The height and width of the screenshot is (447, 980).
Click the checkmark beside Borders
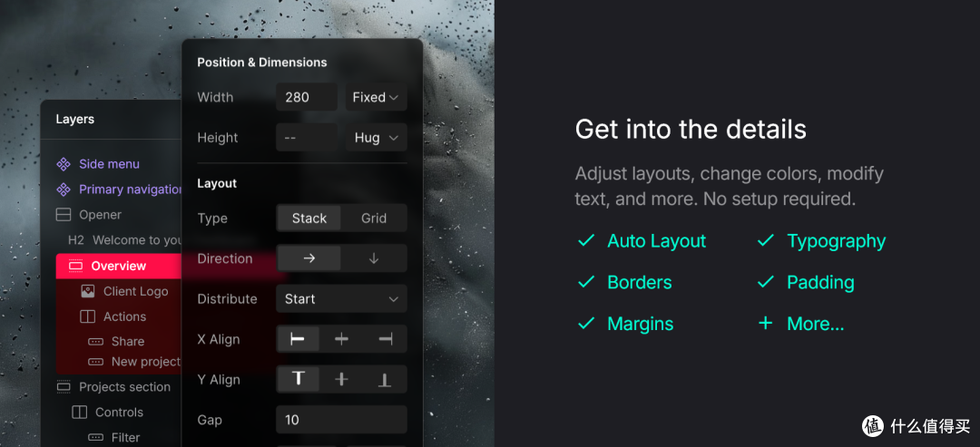[x=585, y=282]
